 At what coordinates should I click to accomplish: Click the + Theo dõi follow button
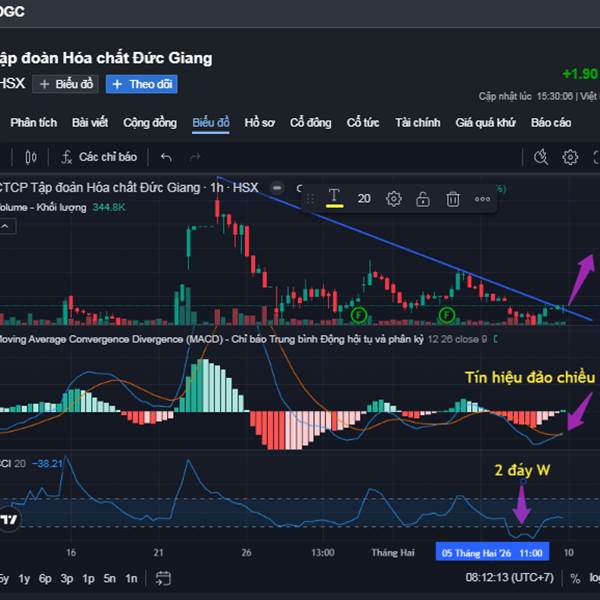coord(142,84)
